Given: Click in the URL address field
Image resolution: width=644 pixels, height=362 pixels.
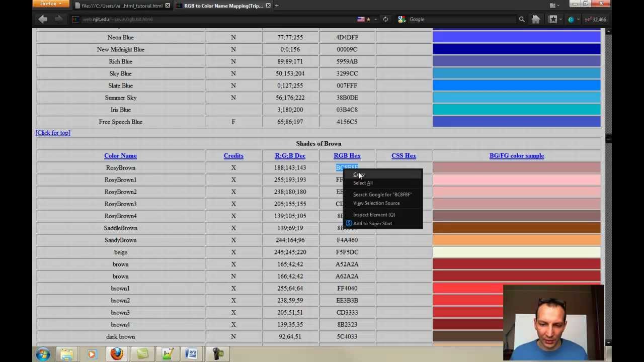Looking at the screenshot, I should tap(216, 19).
